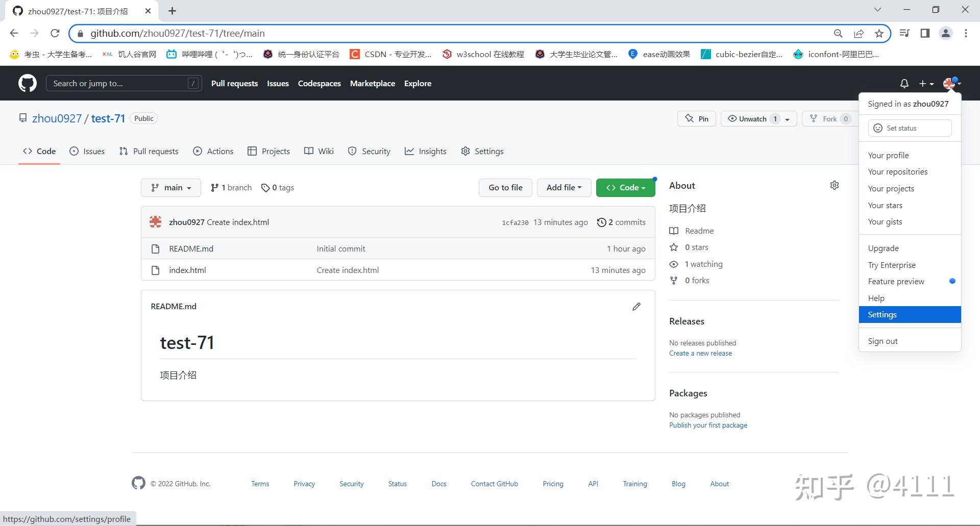Open the notifications bell
The image size is (980, 526).
pos(904,83)
